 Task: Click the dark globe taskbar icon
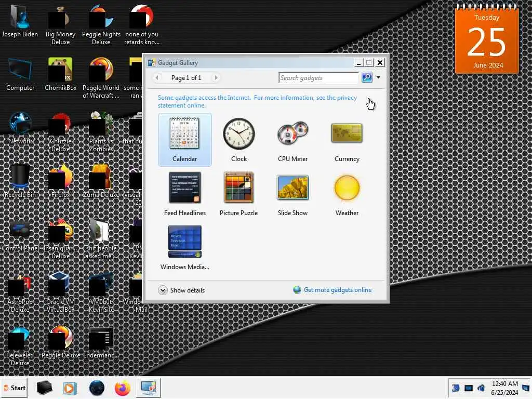[97, 388]
